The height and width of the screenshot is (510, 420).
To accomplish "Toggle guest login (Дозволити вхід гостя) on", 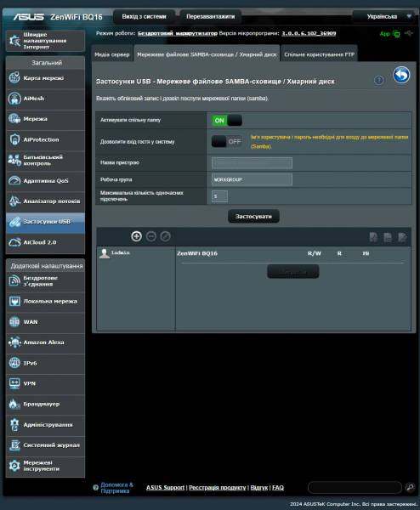I will point(227,141).
